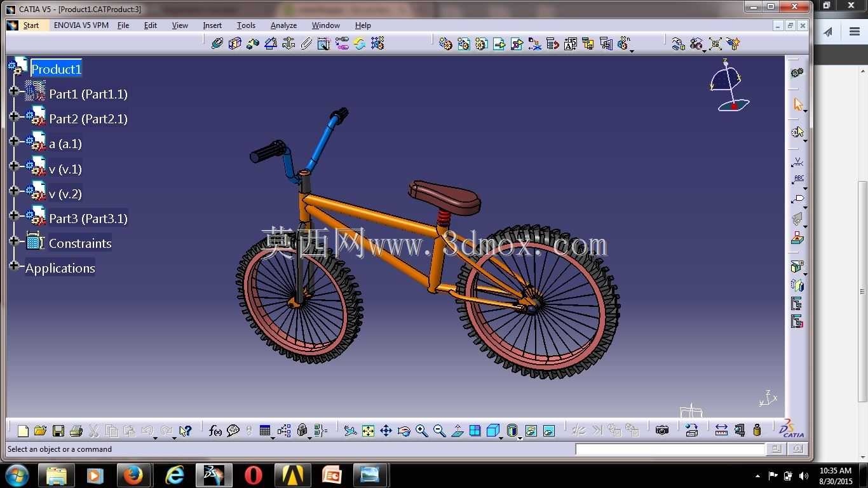Open Opera from the Windows taskbar
Viewport: 868px width, 488px height.
coord(253,475)
